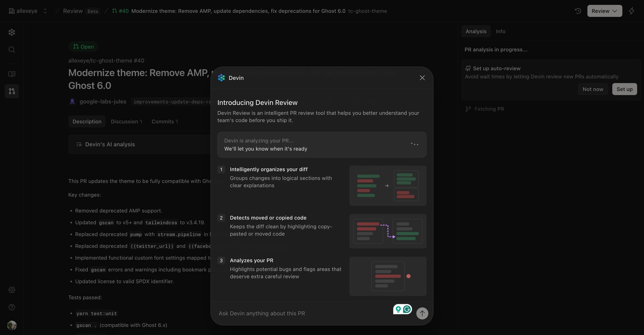Open settings gear in left sidebar
Screen dimensions: 644x335
(x=12, y=290)
